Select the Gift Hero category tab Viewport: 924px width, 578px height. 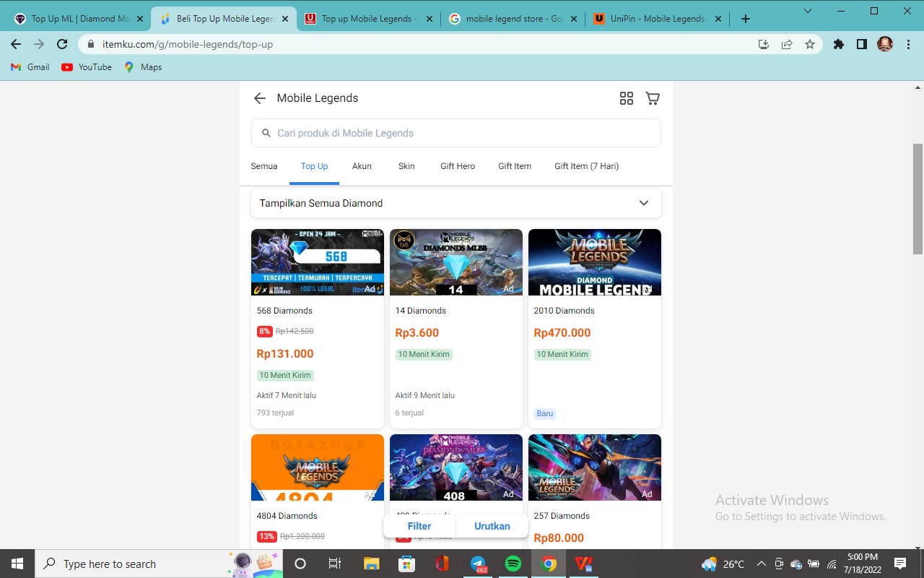click(458, 166)
